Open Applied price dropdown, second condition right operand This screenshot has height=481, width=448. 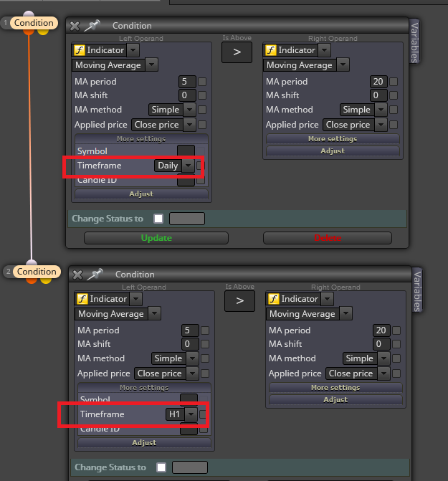(x=383, y=373)
